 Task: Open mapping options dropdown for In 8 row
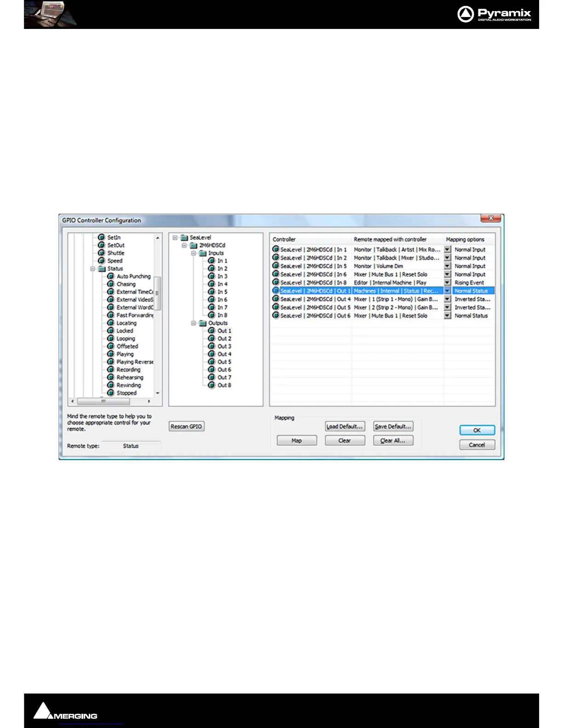[x=448, y=283]
